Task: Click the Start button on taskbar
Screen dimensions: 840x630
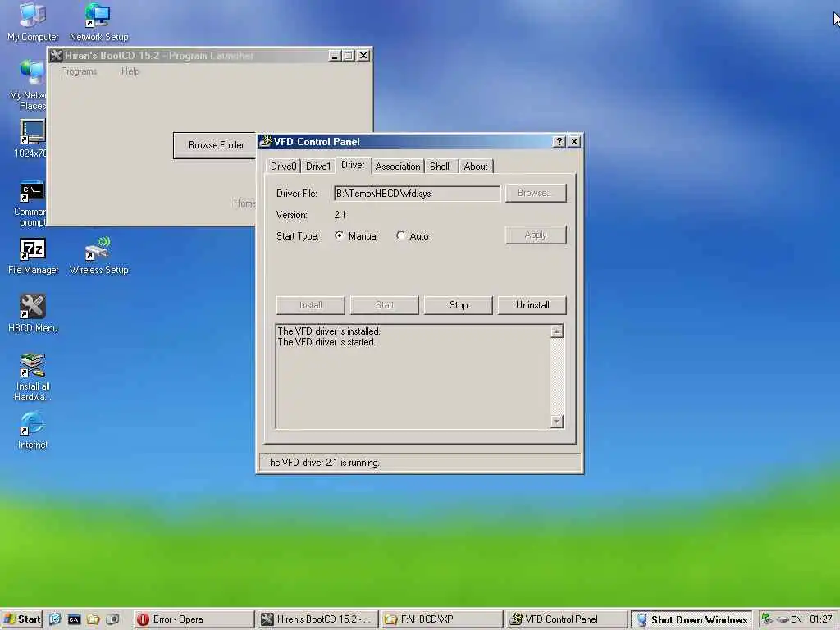Action: tap(22, 619)
